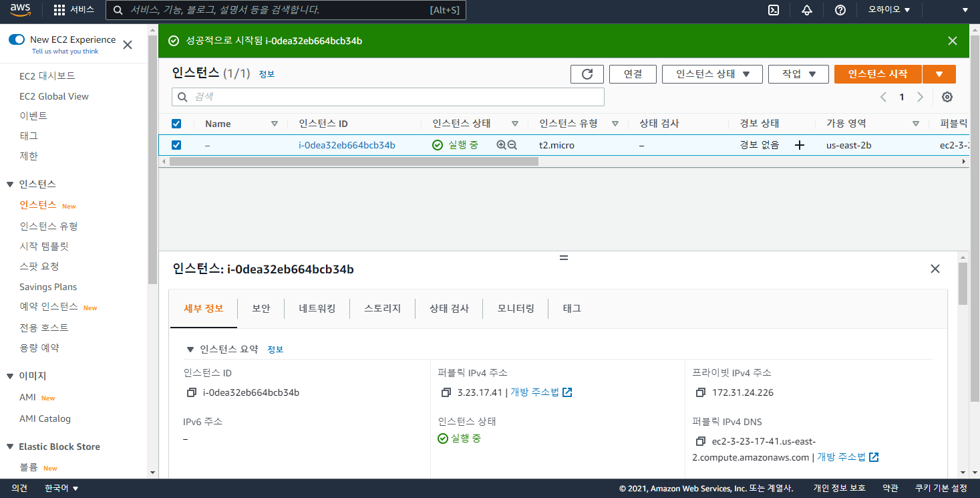Open the AWS home logo
Viewport: 980px width, 498px height.
[x=20, y=9]
